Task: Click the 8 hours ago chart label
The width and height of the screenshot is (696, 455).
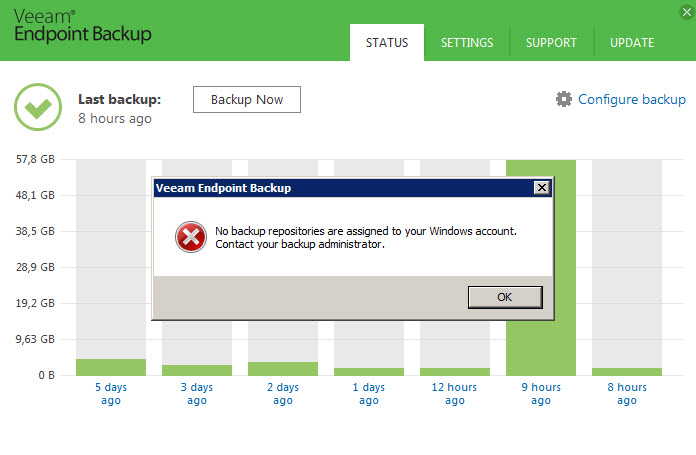Action: (x=627, y=394)
